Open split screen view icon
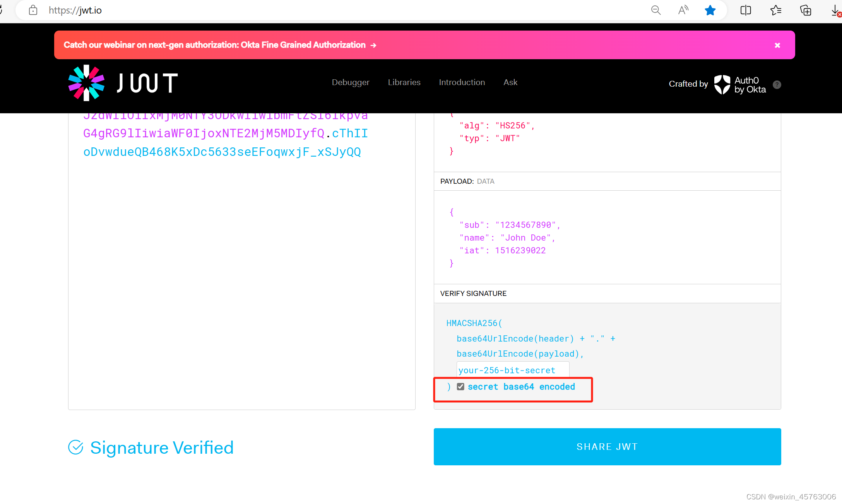The height and width of the screenshot is (504, 842). click(746, 10)
